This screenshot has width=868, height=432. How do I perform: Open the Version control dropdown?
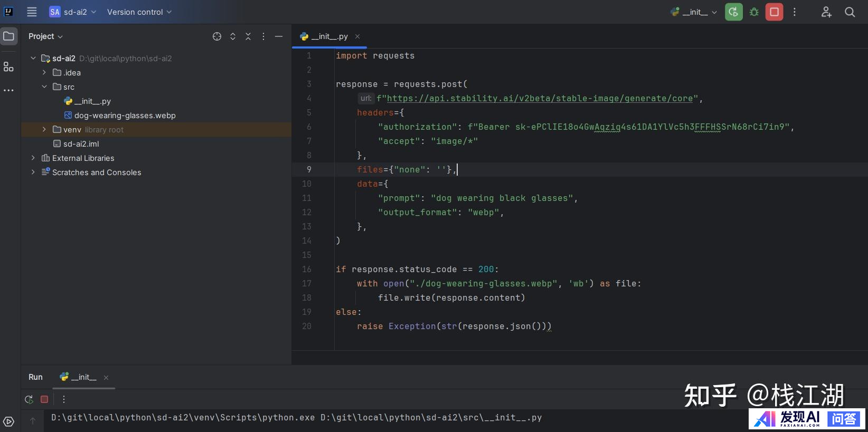point(139,12)
